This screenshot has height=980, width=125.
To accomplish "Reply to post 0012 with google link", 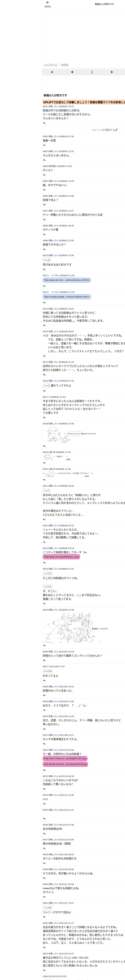I will coord(44,303).
